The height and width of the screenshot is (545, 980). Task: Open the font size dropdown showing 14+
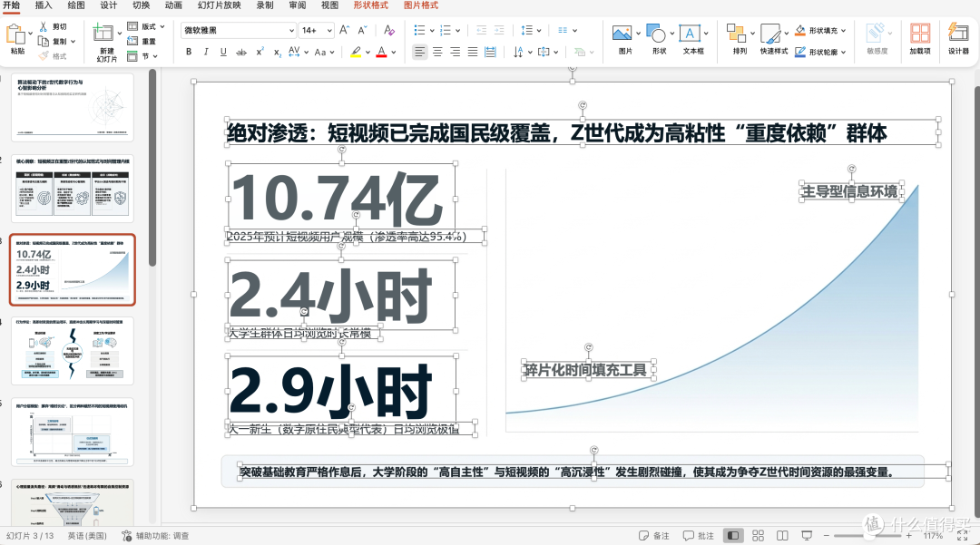(x=317, y=30)
